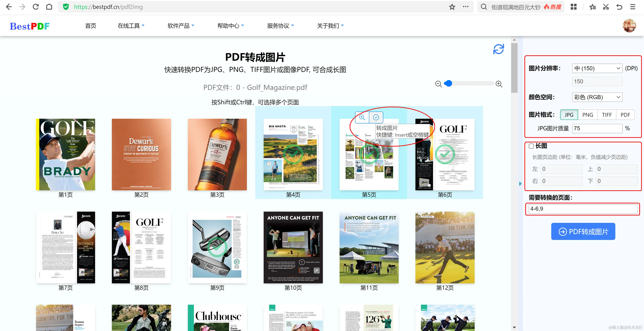Screen dimensions: 644x331
Task: Open the 图片分辨率 DPI dropdown
Action: 597,68
